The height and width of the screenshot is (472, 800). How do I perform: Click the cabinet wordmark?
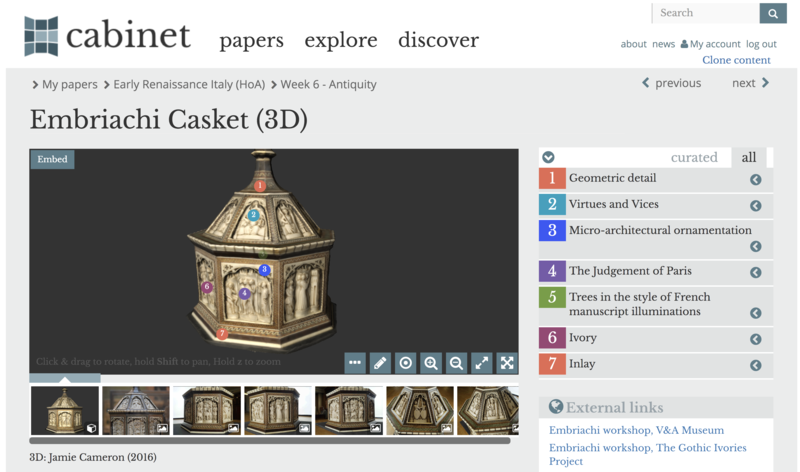128,35
